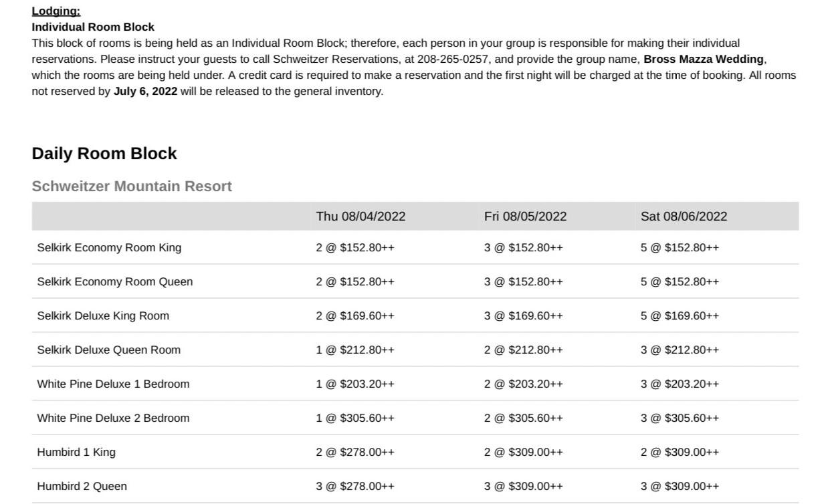Select the 'Humbird 2 Queen' row label
This screenshot has height=504, width=830.
tap(82, 487)
